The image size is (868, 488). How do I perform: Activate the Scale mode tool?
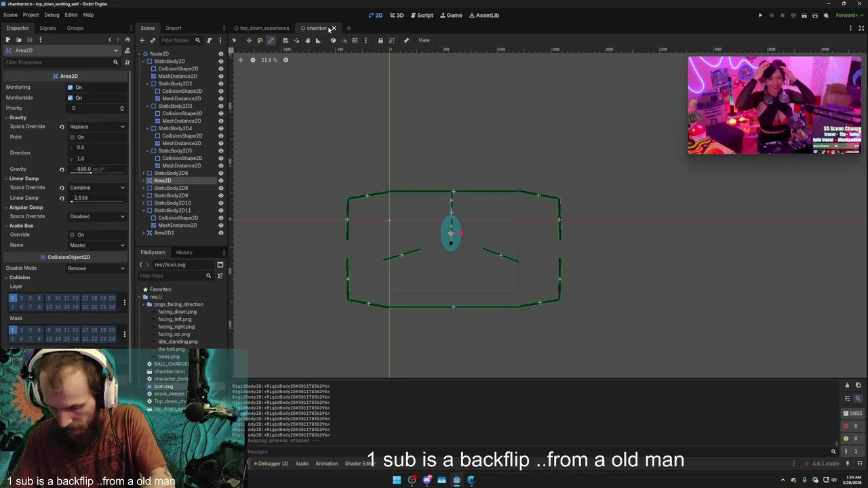(271, 41)
